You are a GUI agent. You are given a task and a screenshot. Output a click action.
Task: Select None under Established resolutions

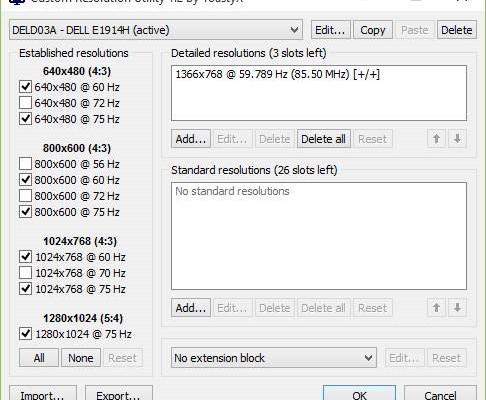(81, 358)
